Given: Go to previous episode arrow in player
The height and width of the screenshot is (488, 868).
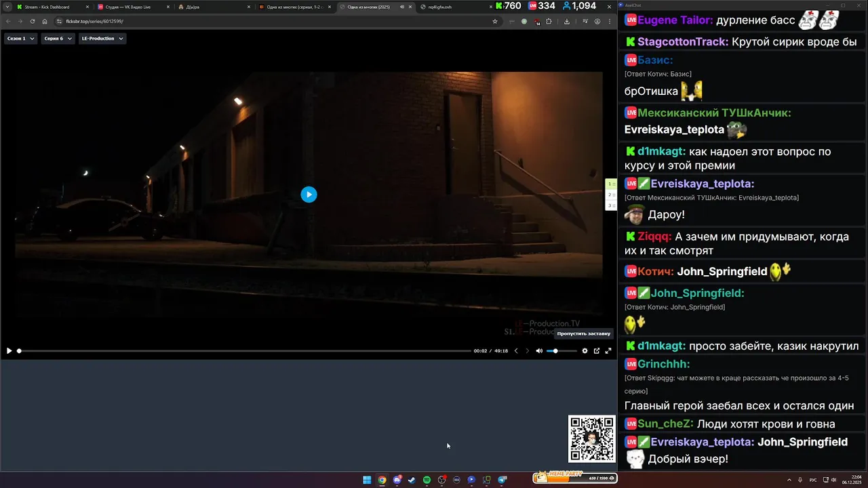Looking at the screenshot, I should tap(516, 350).
